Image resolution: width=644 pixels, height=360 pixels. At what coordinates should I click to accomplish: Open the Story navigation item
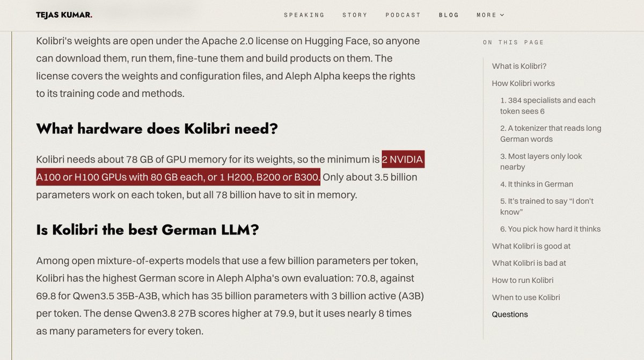click(x=355, y=15)
